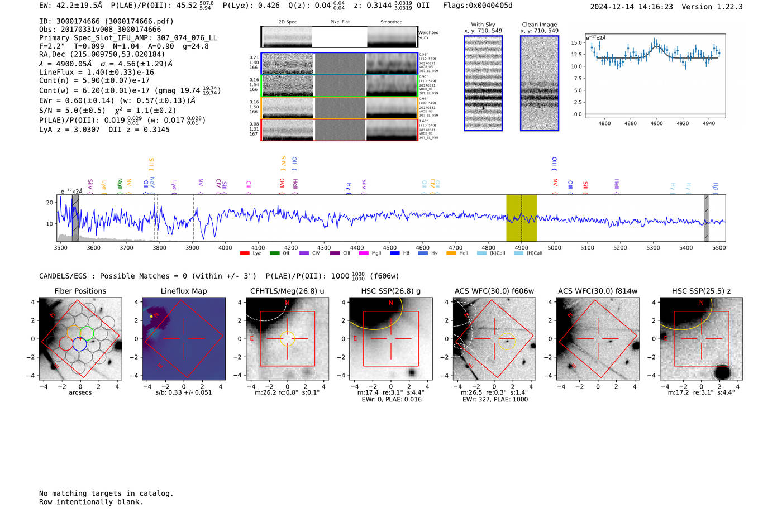Open the Lineflux Map panel
The width and height of the screenshot is (782, 532).
184,339
